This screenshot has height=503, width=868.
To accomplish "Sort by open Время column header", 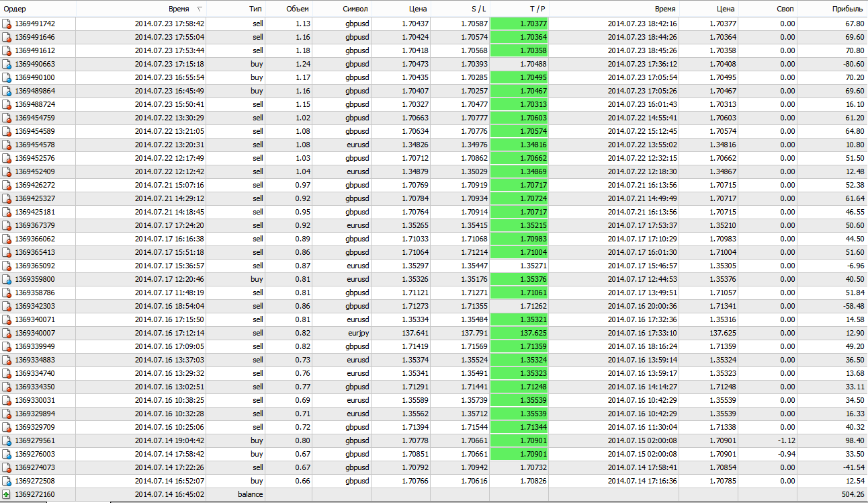I will click(x=141, y=9).
